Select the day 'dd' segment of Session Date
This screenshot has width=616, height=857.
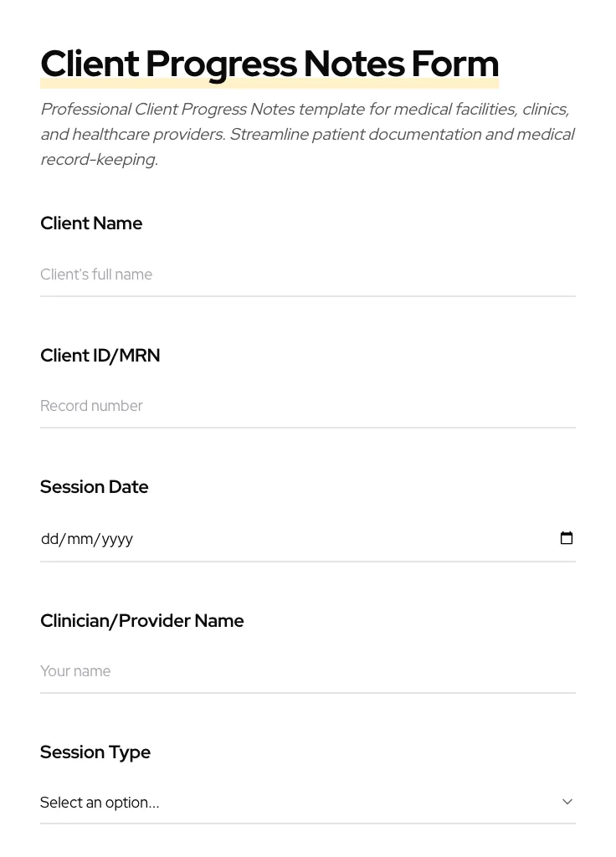pos(49,539)
